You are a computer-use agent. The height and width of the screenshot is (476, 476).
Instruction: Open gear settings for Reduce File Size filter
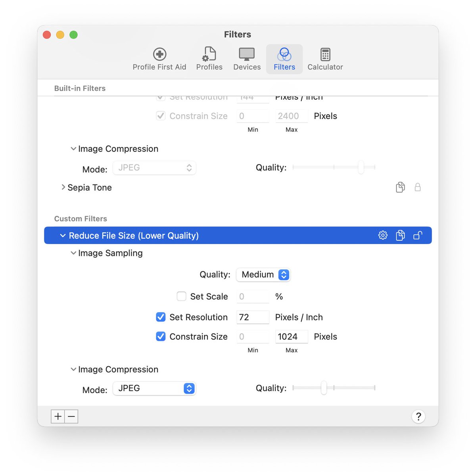tap(383, 235)
